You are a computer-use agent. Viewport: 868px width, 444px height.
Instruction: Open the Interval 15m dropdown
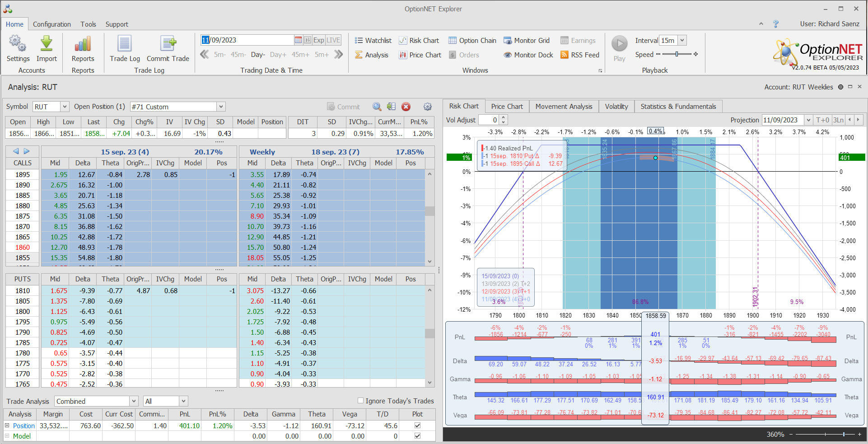(682, 40)
